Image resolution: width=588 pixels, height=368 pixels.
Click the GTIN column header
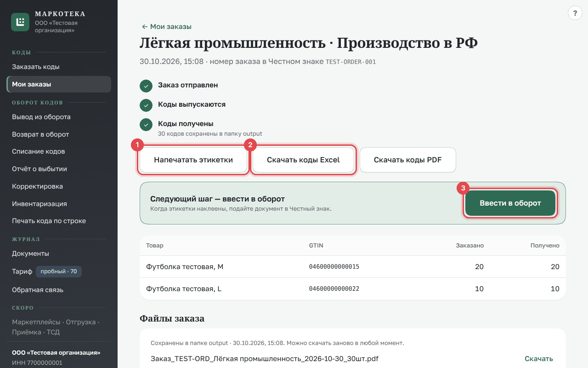coord(316,246)
